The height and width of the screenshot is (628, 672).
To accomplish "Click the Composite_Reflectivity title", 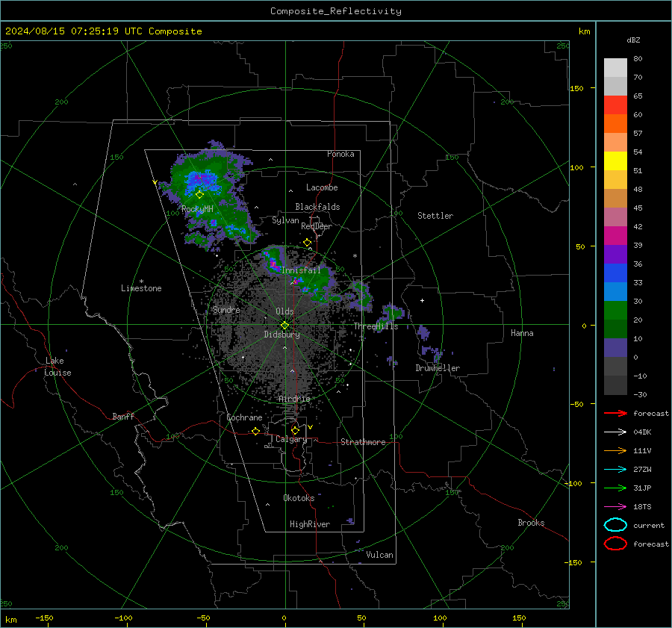I will click(335, 11).
